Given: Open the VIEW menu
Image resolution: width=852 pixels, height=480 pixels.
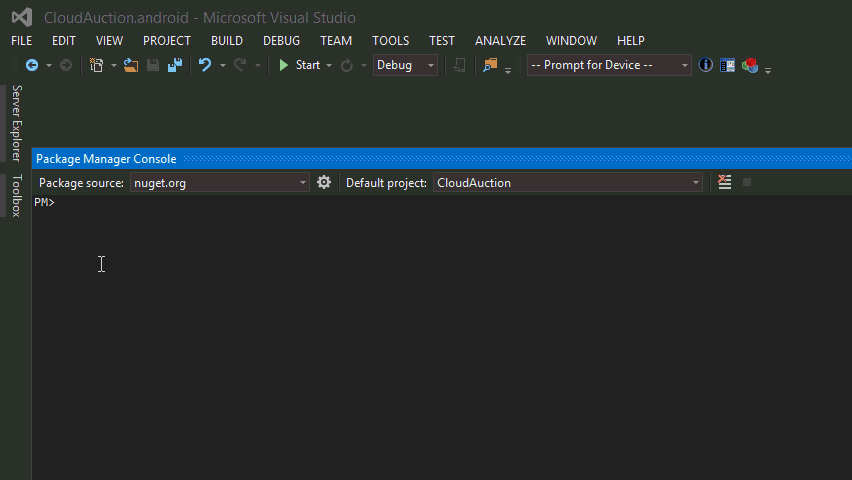Looking at the screenshot, I should coord(109,41).
